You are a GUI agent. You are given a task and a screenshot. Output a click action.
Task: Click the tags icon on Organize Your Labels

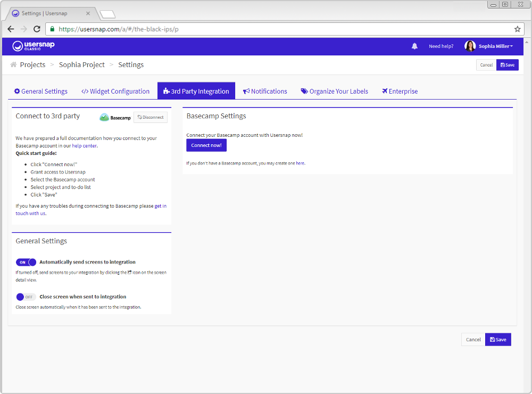304,91
